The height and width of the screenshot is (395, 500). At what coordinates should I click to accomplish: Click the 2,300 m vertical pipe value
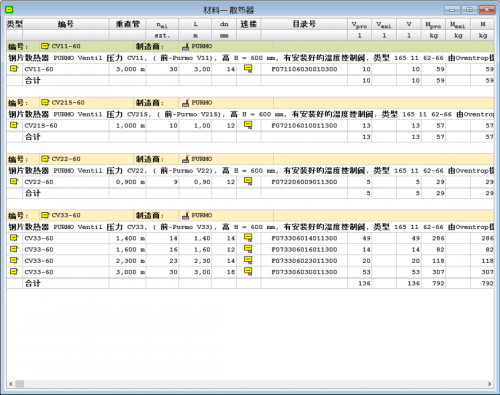130,261
